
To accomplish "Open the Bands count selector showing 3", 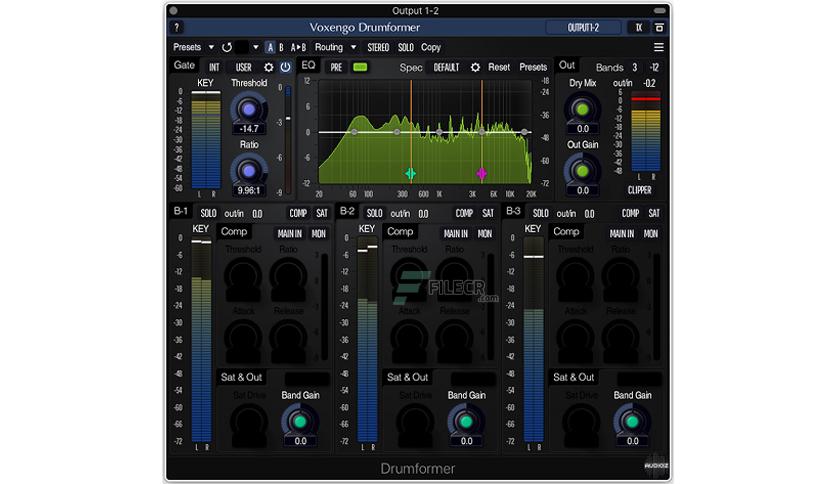I will [x=634, y=68].
